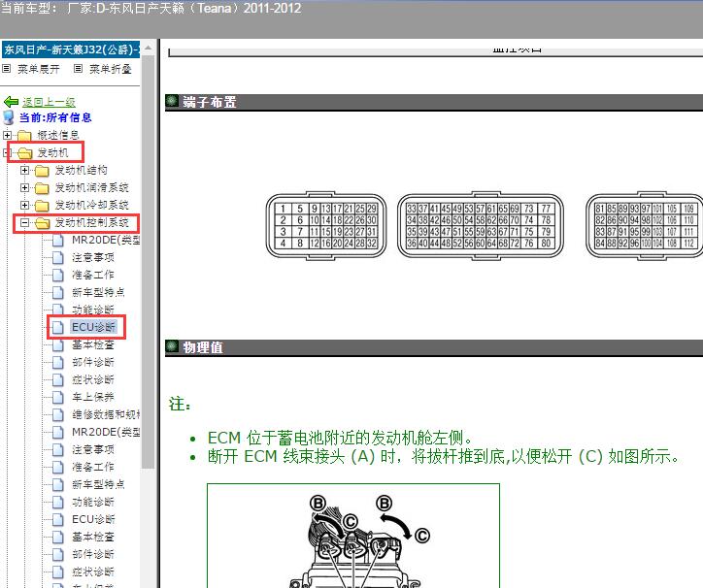
Task: Click the 概述信息 folder icon
Action: 24,135
